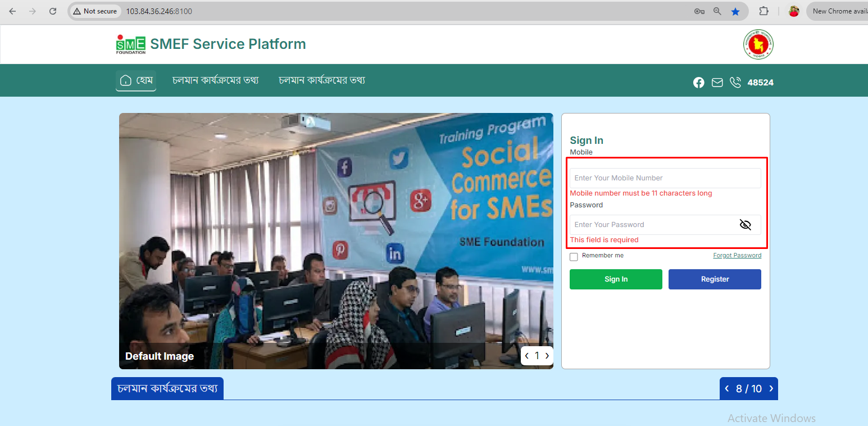This screenshot has width=868, height=426.
Task: Open the saved passwords key icon
Action: 699,11
